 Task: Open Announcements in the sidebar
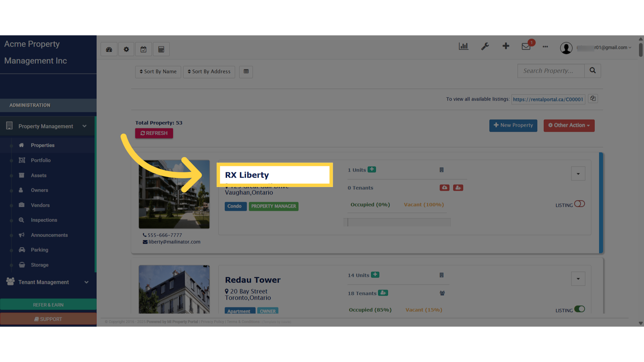click(x=49, y=235)
